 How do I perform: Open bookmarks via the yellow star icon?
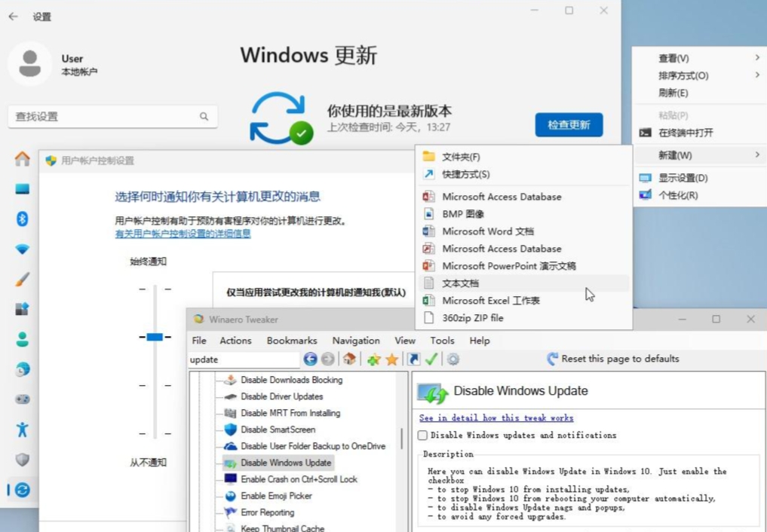coord(391,359)
